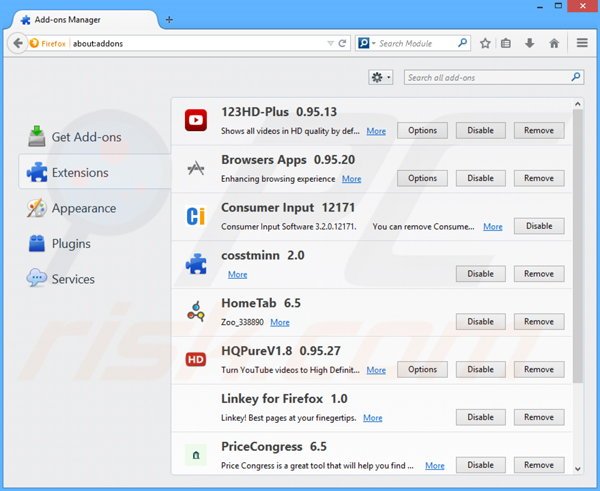Remove the Browsers Apps extension
The height and width of the screenshot is (491, 600).
[x=539, y=178]
